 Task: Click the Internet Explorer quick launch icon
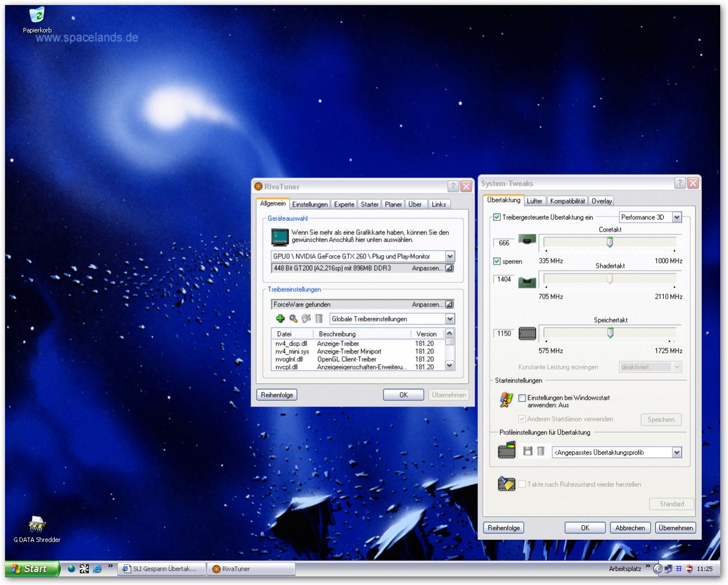pyautogui.click(x=97, y=569)
